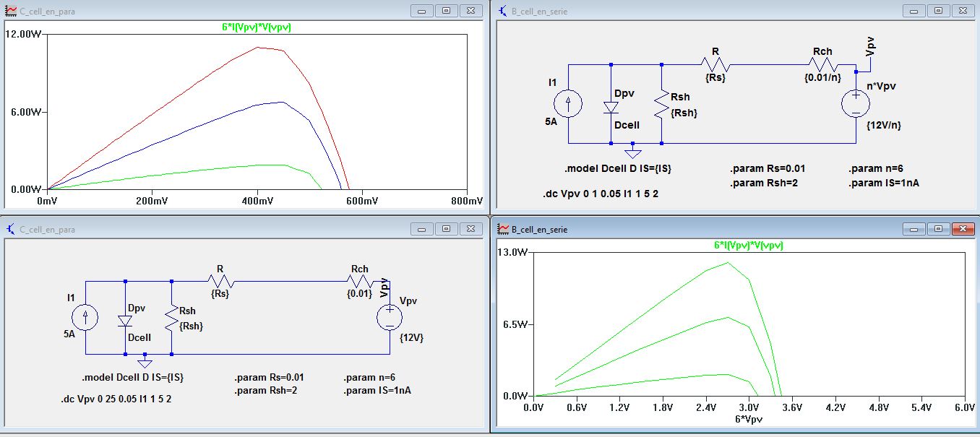Viewport: 980px width, 437px height.
Task: Select ground symbol in C_cell_en_para schematic
Action: [145, 361]
